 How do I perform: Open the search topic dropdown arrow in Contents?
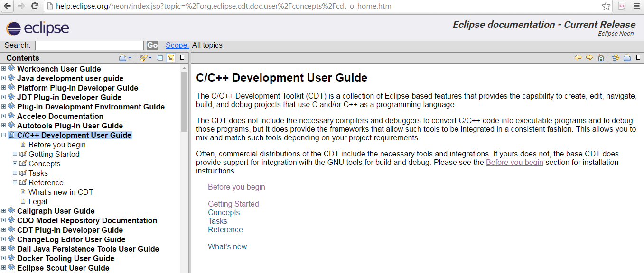pyautogui.click(x=150, y=58)
